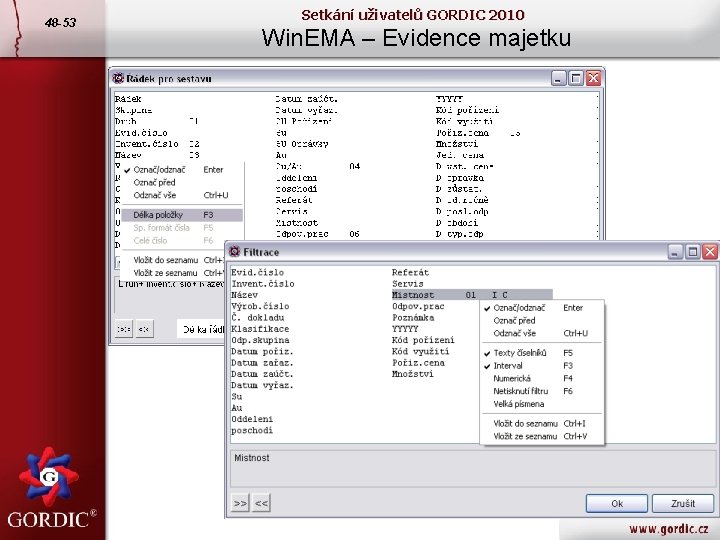
Task: Choose Vložit do seznamu in Filtrace menu
Action: (x=542, y=423)
